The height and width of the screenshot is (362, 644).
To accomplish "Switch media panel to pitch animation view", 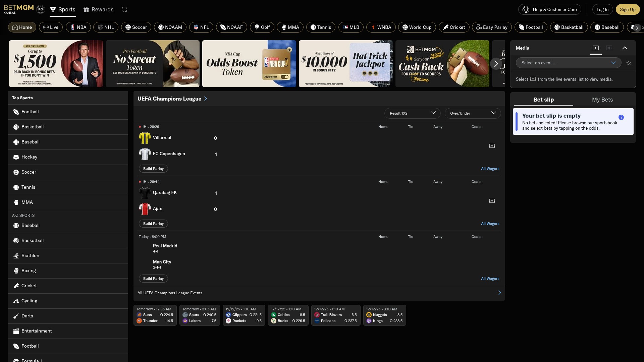I will pos(609,48).
